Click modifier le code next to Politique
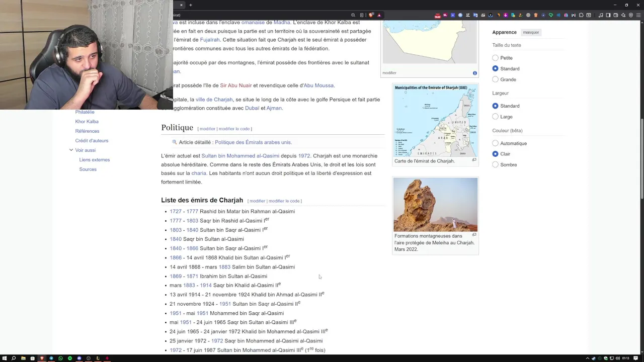Viewport: 644px width, 362px height. click(x=234, y=129)
